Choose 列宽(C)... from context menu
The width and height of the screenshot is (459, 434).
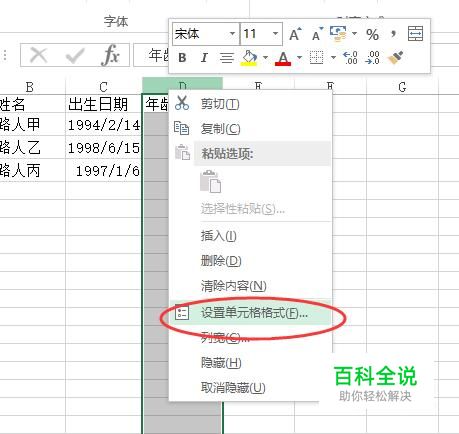point(250,338)
